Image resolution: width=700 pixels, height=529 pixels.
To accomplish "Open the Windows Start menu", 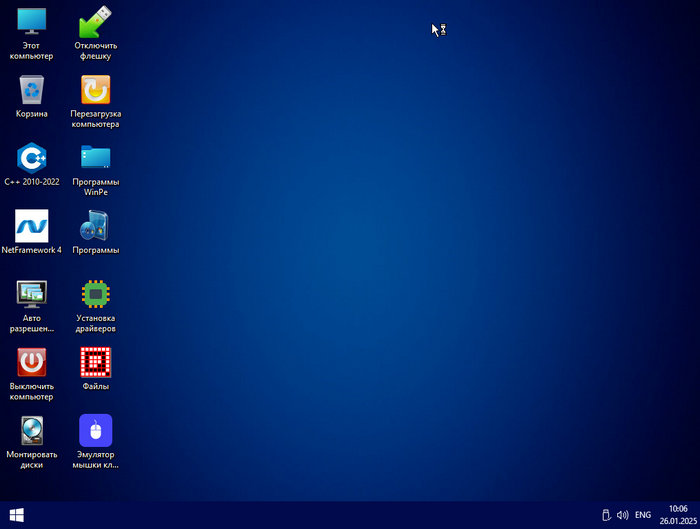I will tap(16, 515).
